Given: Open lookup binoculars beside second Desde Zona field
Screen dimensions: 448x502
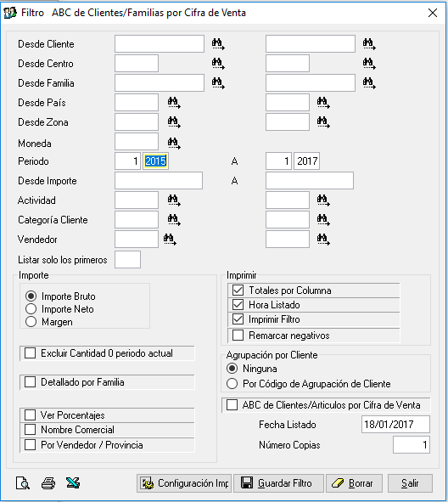Looking at the screenshot, I should [323, 122].
